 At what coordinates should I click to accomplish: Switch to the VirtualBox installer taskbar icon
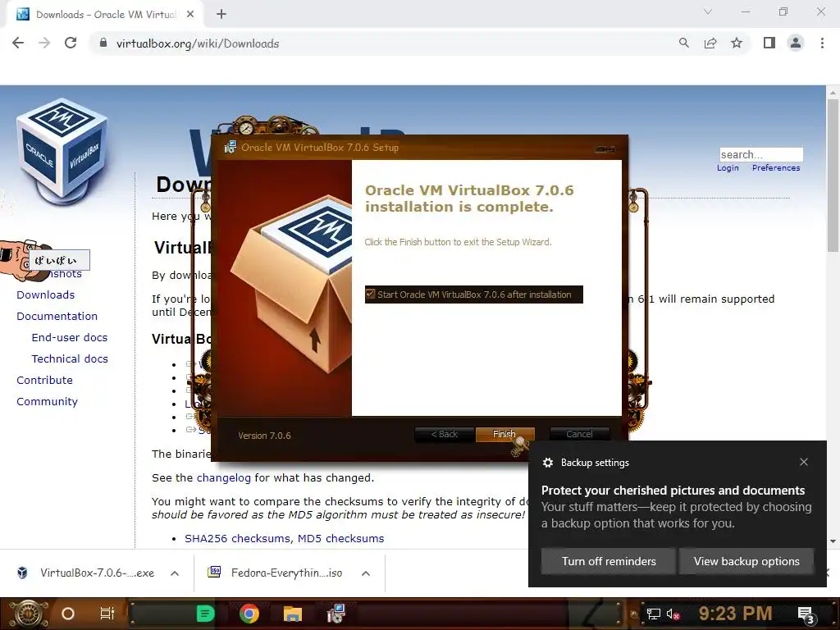point(336,614)
